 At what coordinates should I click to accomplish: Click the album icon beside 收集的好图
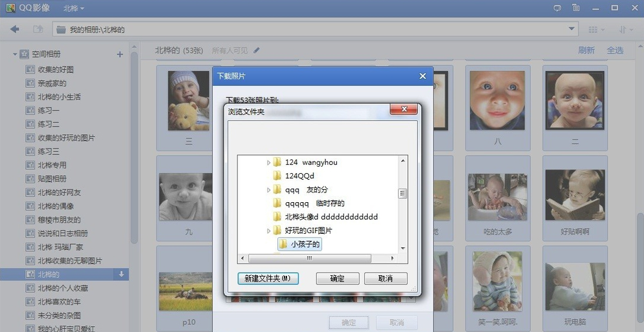(x=30, y=70)
